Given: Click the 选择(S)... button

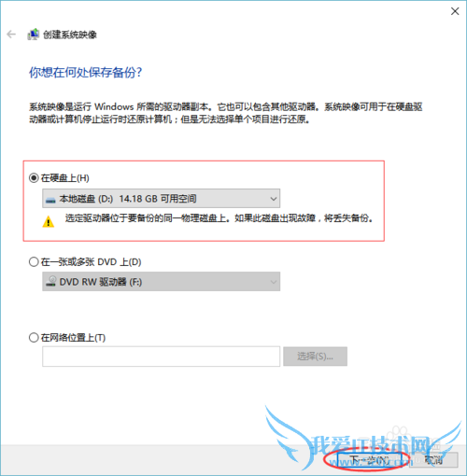Looking at the screenshot, I should (315, 357).
